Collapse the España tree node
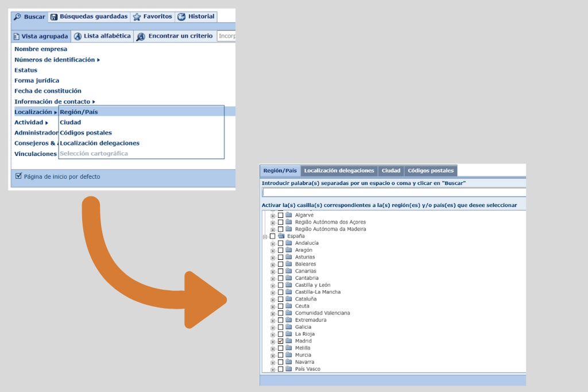This screenshot has height=392, width=588. [x=265, y=236]
